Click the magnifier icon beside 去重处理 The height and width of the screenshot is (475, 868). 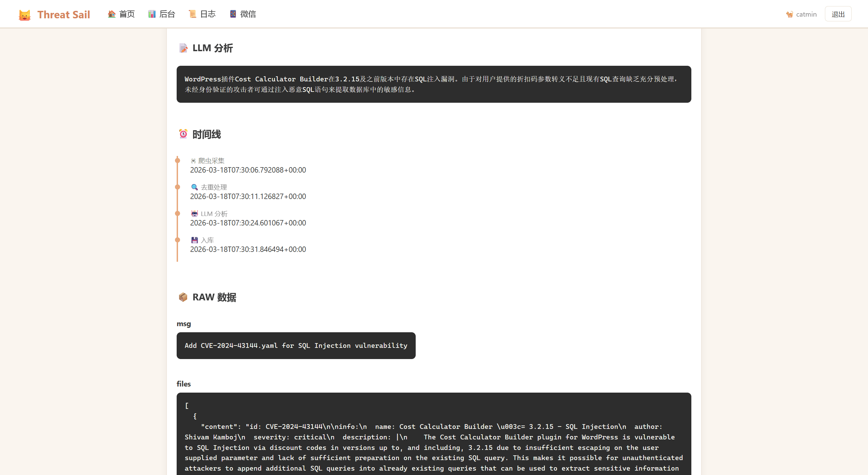pyautogui.click(x=194, y=187)
